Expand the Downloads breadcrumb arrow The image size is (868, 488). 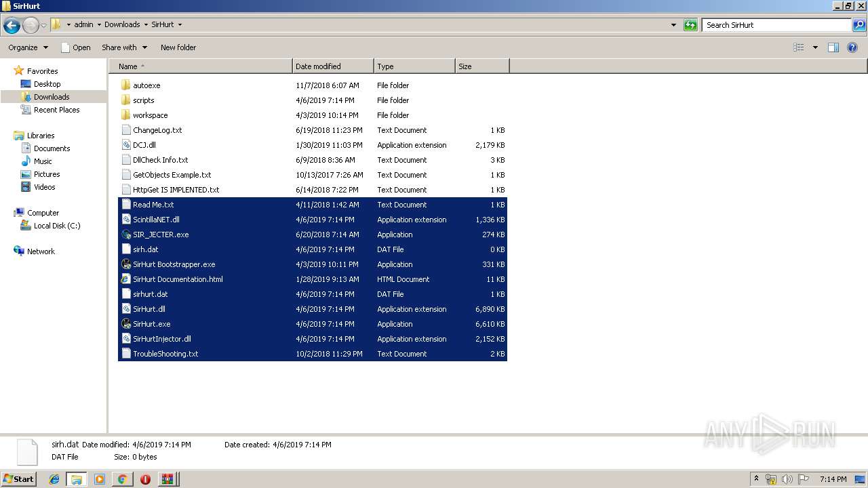(146, 25)
